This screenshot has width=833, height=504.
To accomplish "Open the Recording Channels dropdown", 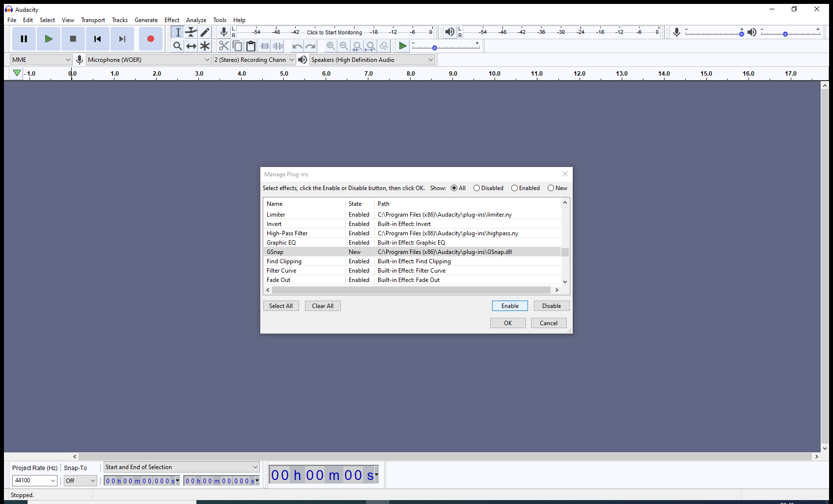I will 254,60.
